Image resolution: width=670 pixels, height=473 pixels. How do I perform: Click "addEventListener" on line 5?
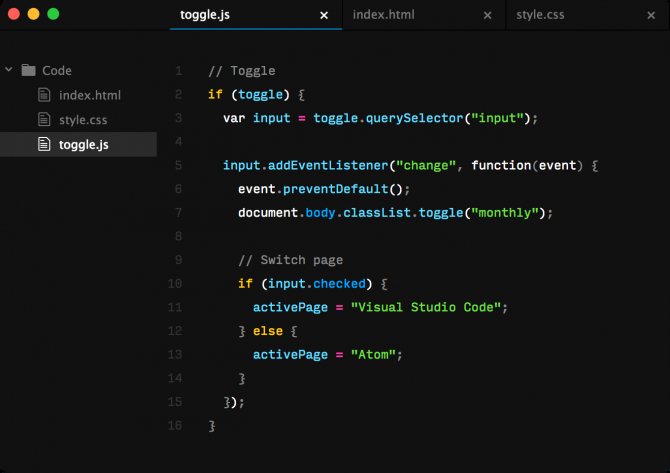(x=328, y=165)
